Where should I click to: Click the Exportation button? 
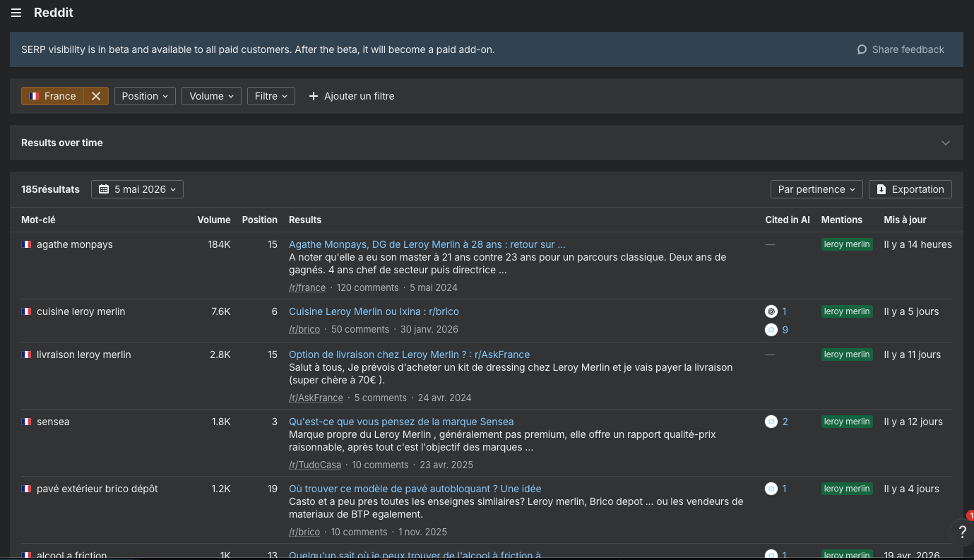point(910,189)
